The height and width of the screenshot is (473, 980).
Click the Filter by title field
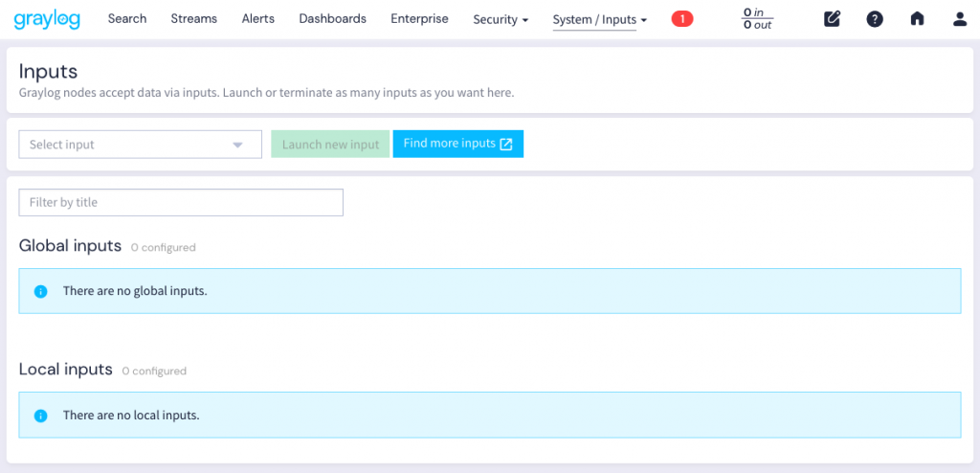[181, 203]
